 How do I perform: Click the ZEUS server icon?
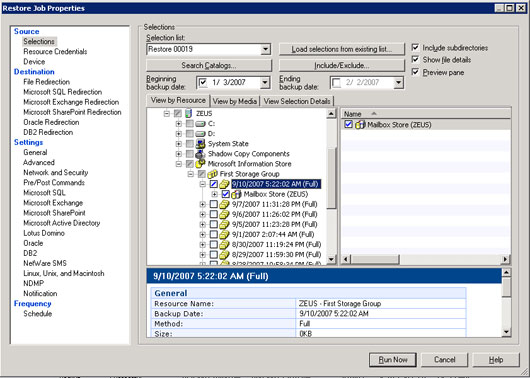pos(189,113)
